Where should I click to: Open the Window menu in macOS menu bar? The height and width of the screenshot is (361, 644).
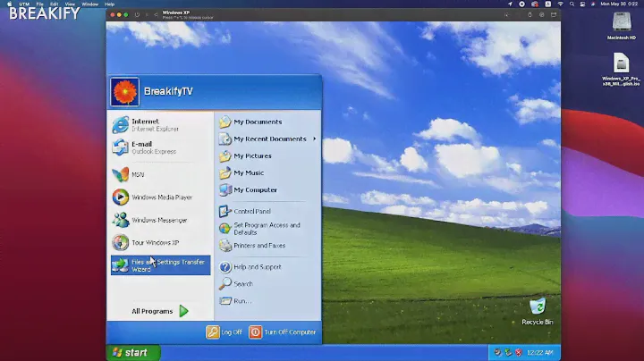pos(89,4)
